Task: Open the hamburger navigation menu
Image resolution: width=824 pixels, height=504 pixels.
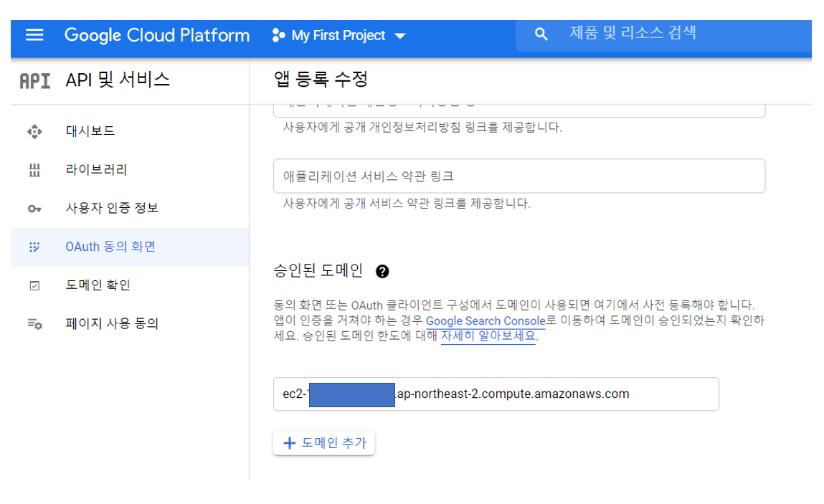Action: (34, 35)
